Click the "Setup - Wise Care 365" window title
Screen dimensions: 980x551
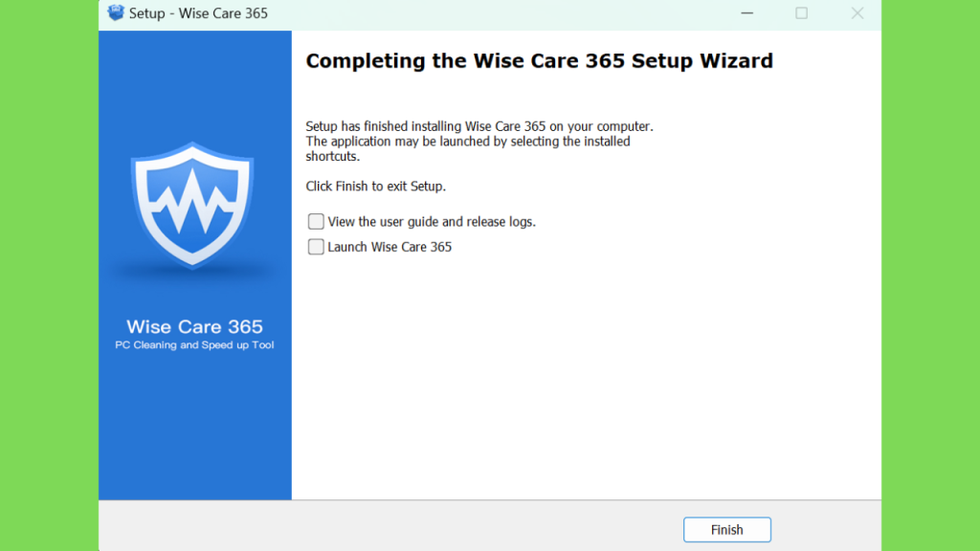(198, 13)
